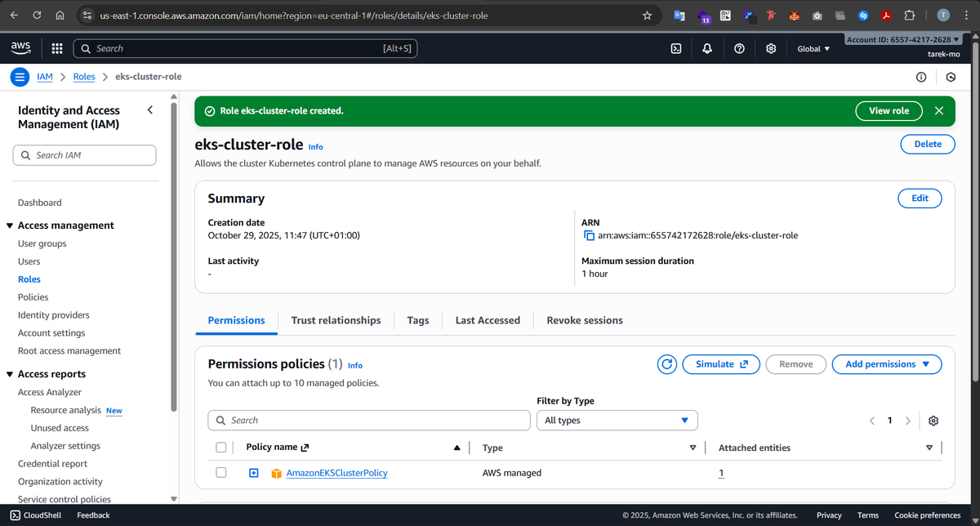Open the Filter by Type dropdown
Image resolution: width=980 pixels, height=526 pixels.
(x=617, y=420)
